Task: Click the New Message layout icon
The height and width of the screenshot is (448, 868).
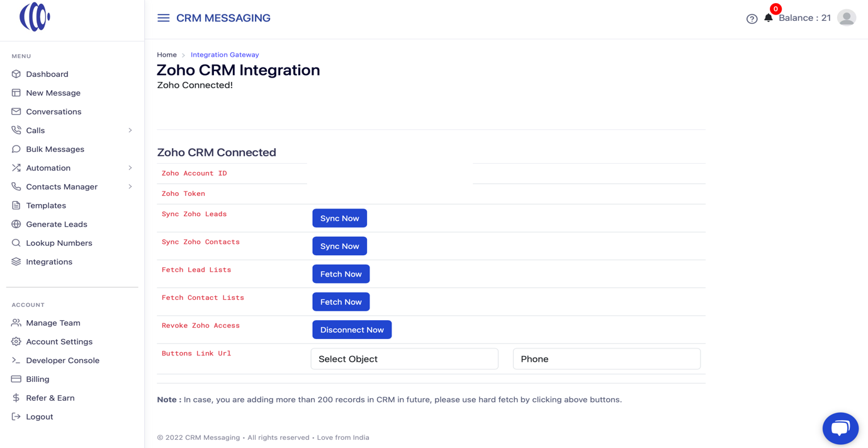Action: click(16, 93)
